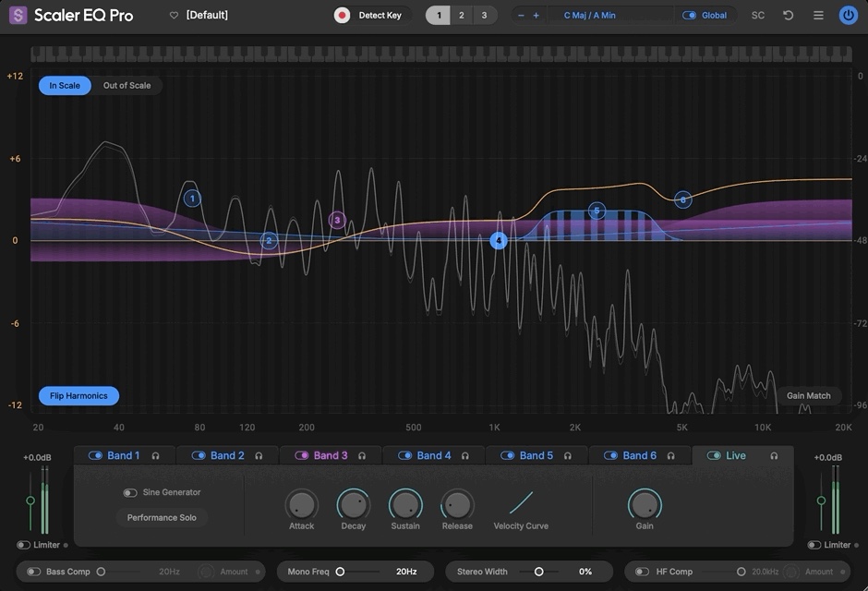The height and width of the screenshot is (591, 868).
Task: Select EQ node 2 on the graph
Action: click(269, 240)
